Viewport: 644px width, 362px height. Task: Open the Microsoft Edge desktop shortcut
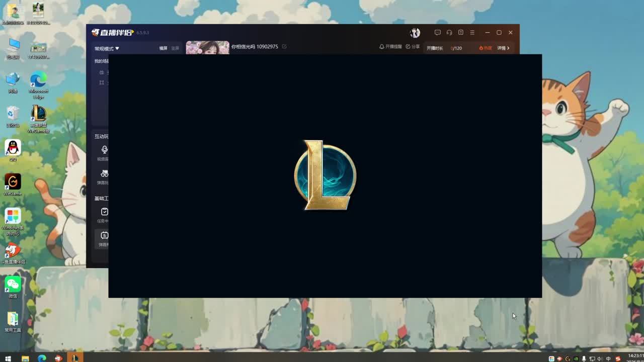click(38, 85)
